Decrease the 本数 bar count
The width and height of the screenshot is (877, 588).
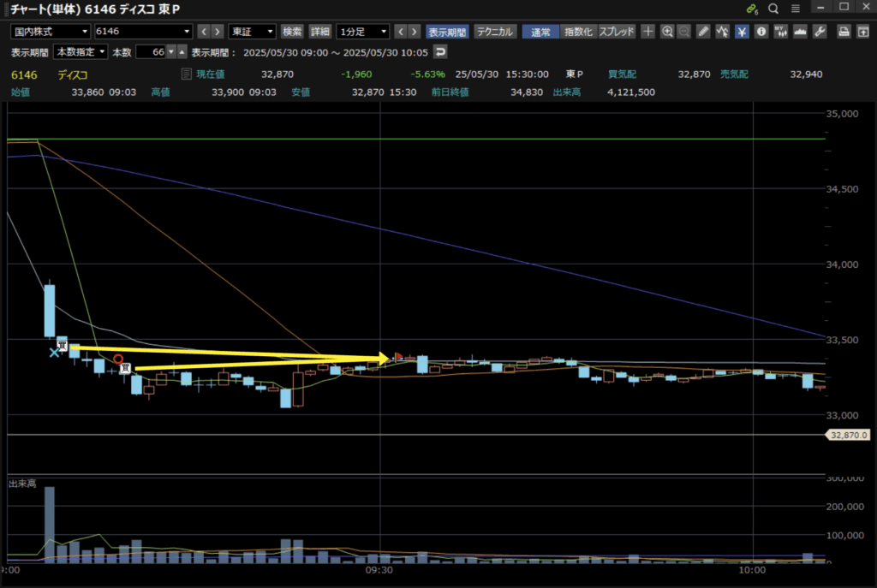click(x=171, y=52)
